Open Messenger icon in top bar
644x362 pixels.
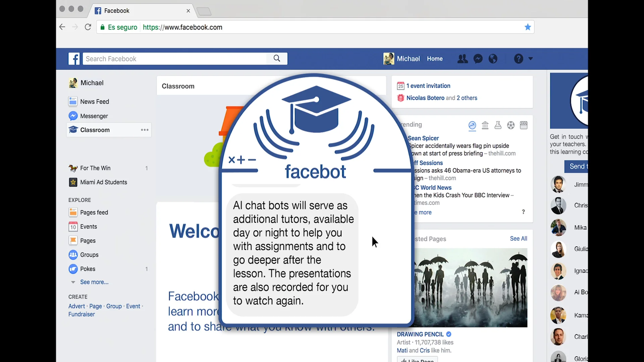478,59
